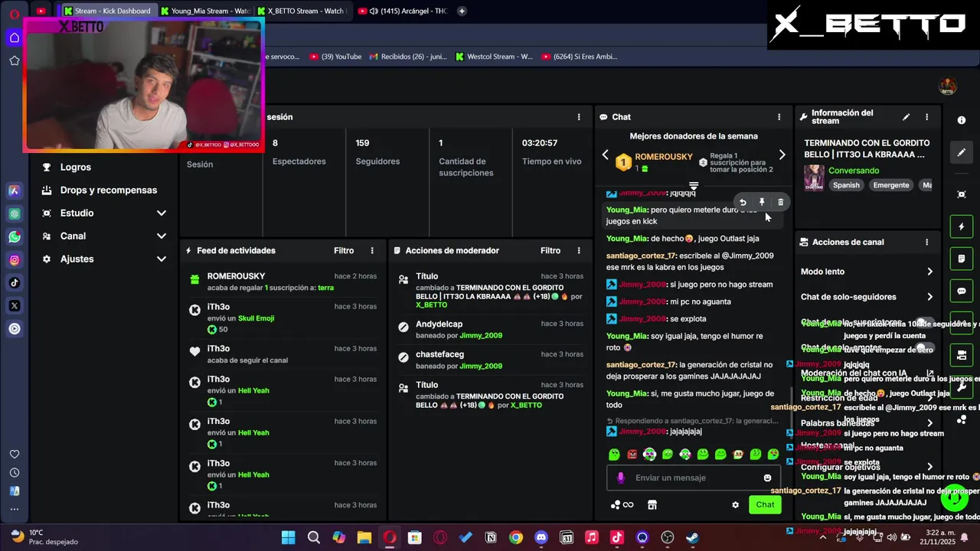Image resolution: width=980 pixels, height=551 pixels.
Task: Show next top donor in leaderboard
Action: point(782,155)
